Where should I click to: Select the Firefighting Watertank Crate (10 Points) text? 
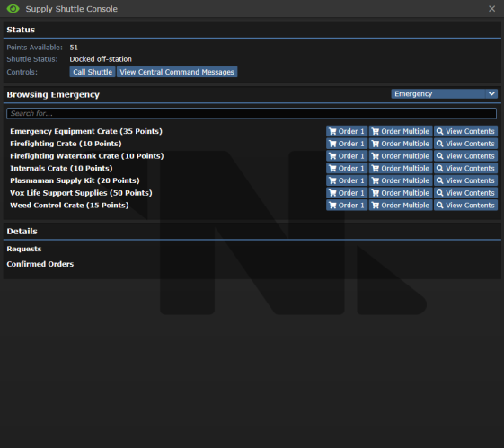(87, 156)
